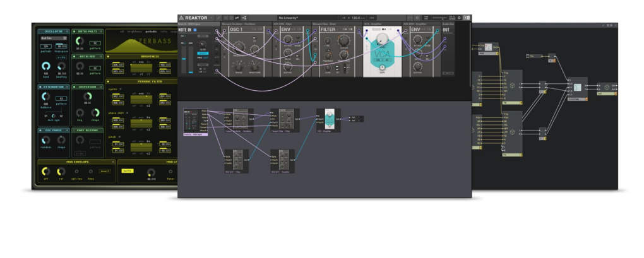The image size is (644, 258).
Task: Click ATTACK knob in amplifier ENV module
Action: [x=418, y=39]
